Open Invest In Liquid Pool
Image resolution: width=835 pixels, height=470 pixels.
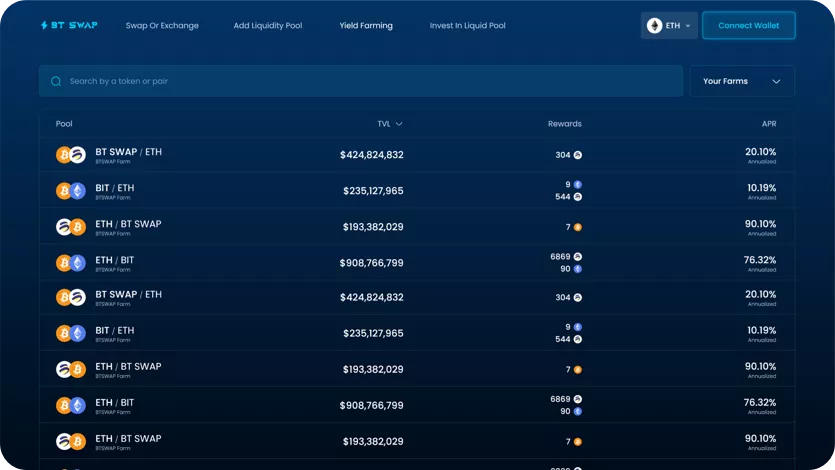click(x=468, y=26)
